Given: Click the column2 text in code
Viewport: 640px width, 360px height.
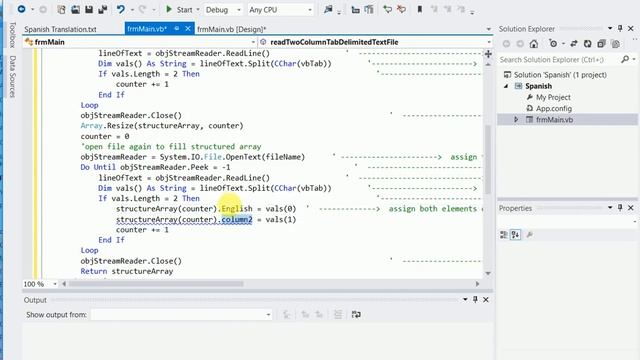Looking at the screenshot, I should pyautogui.click(x=237, y=220).
